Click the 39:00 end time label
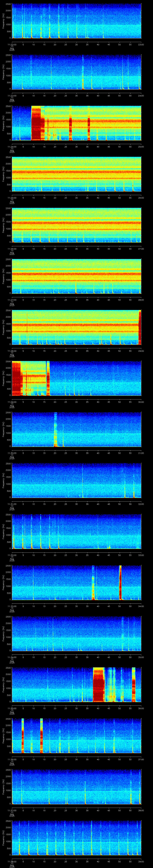 (x=141, y=861)
